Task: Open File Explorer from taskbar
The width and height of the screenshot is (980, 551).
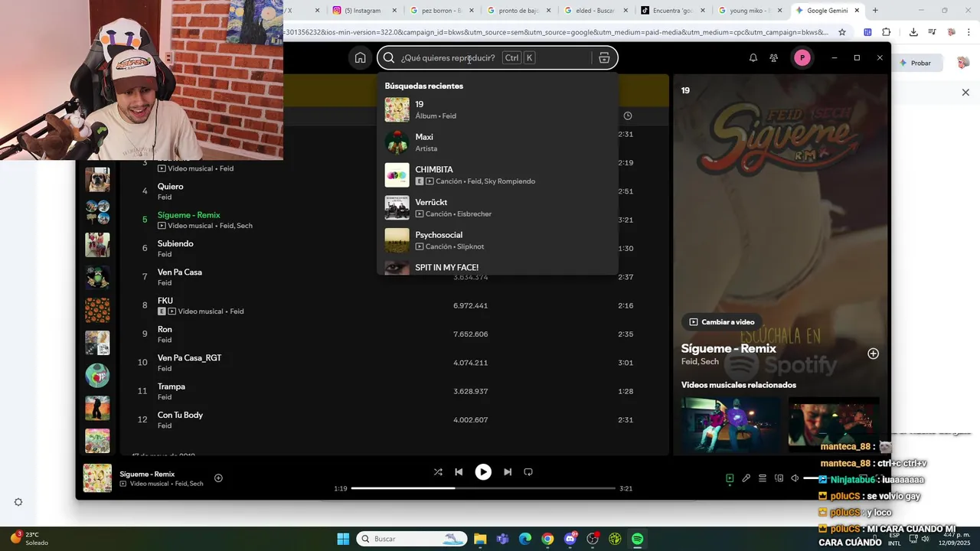Action: point(480,539)
